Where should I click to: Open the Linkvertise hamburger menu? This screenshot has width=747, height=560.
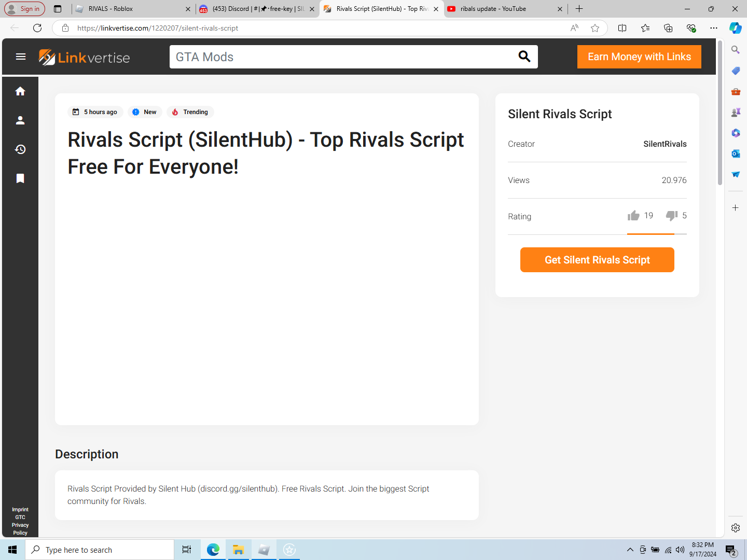click(21, 57)
